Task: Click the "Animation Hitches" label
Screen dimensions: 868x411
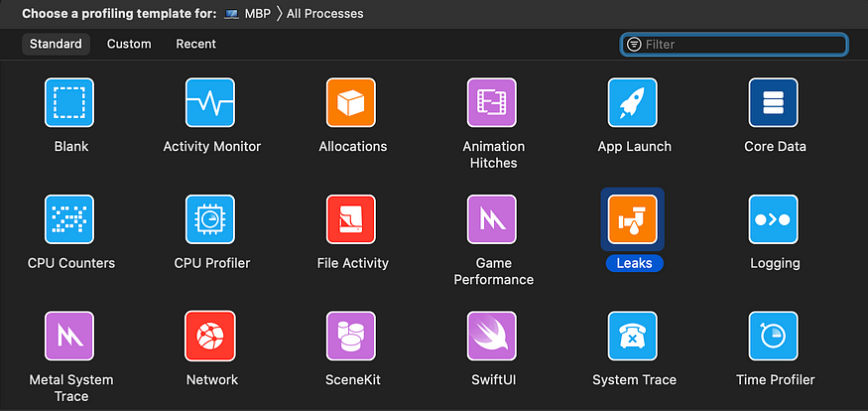Action: tap(494, 155)
